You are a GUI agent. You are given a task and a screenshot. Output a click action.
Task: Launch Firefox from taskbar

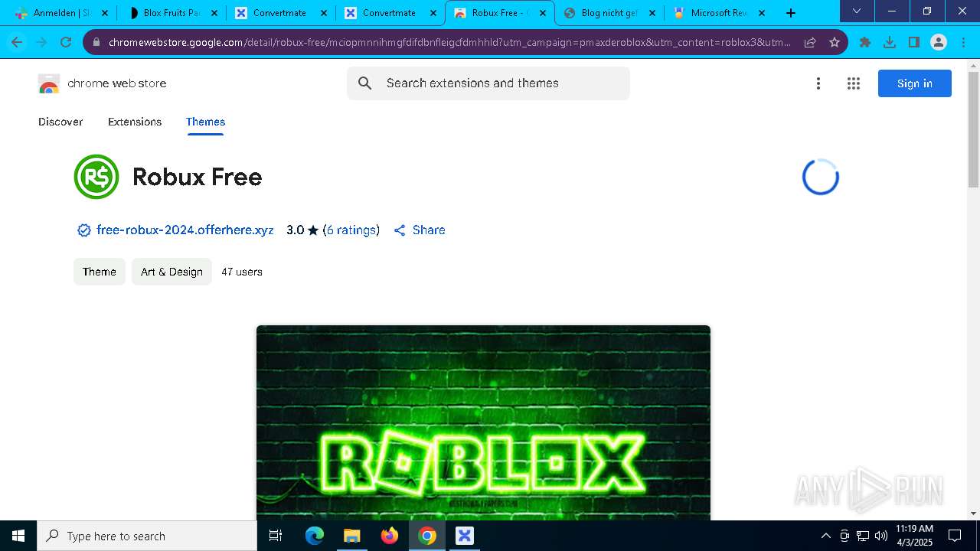tap(390, 536)
